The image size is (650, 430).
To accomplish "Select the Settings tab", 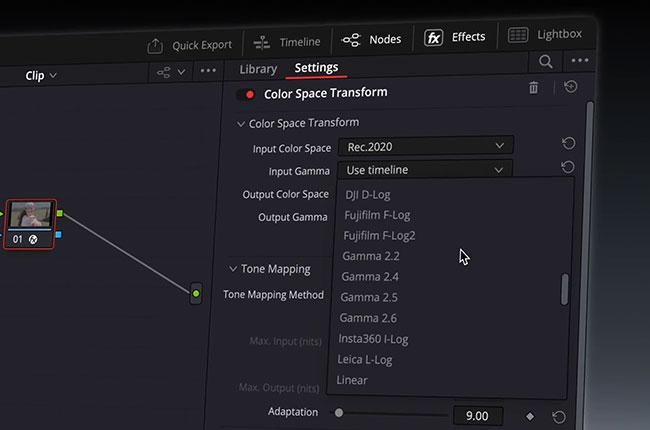I will (x=316, y=68).
